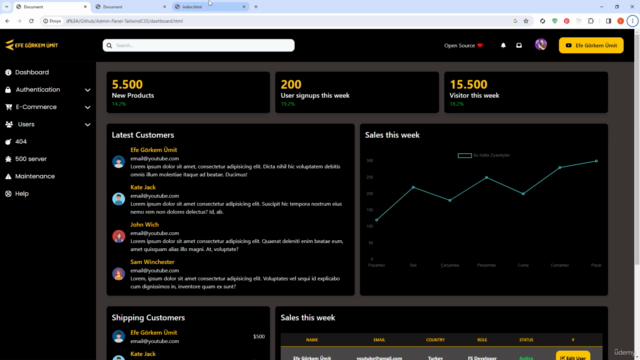Click Sam Winchester's avatar
This screenshot has width=640, height=360.
pos(118,273)
